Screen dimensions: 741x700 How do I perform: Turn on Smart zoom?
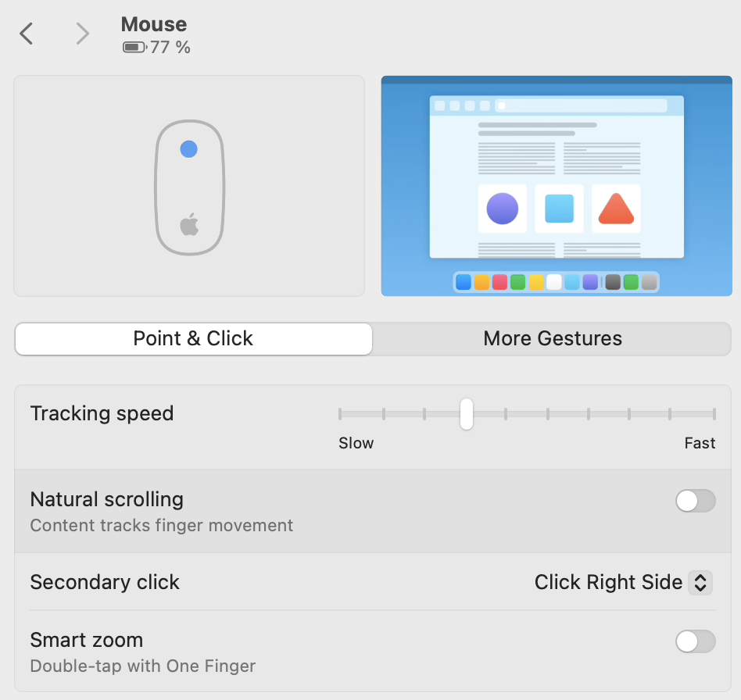click(x=696, y=641)
